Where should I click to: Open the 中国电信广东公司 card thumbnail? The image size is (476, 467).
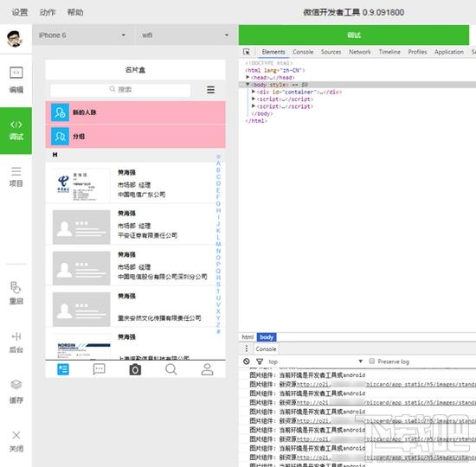[x=81, y=186]
